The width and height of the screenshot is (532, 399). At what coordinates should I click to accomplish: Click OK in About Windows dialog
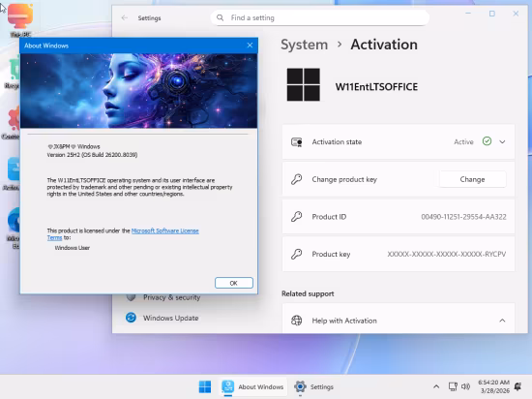click(234, 283)
